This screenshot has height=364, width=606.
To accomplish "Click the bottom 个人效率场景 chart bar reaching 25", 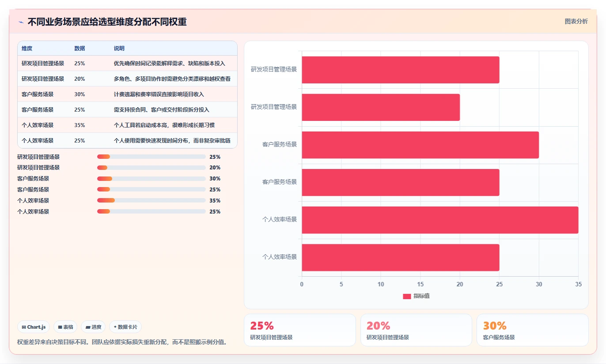I will (401, 258).
